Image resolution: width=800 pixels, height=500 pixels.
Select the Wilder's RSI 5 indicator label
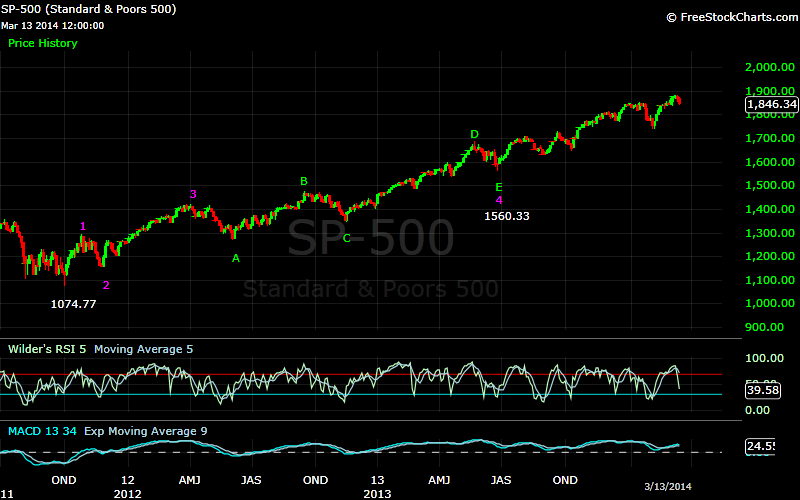47,349
